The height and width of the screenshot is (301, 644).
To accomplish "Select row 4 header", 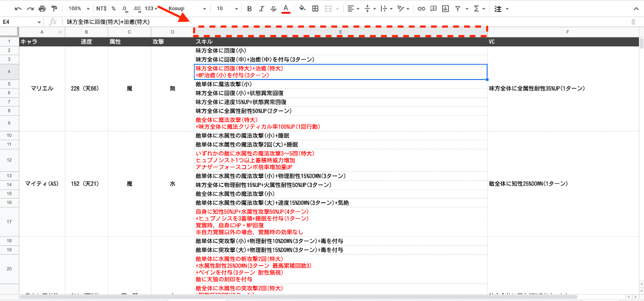I will click(9, 72).
